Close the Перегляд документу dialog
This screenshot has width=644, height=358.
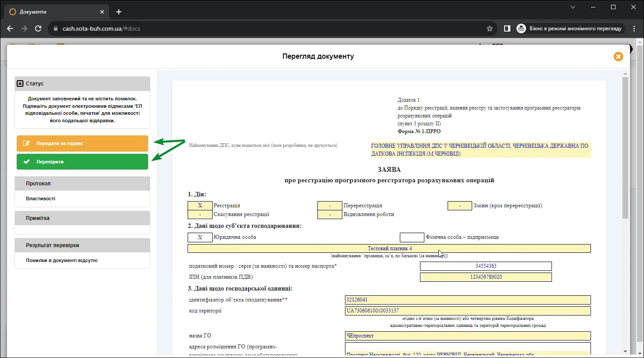coord(618,57)
